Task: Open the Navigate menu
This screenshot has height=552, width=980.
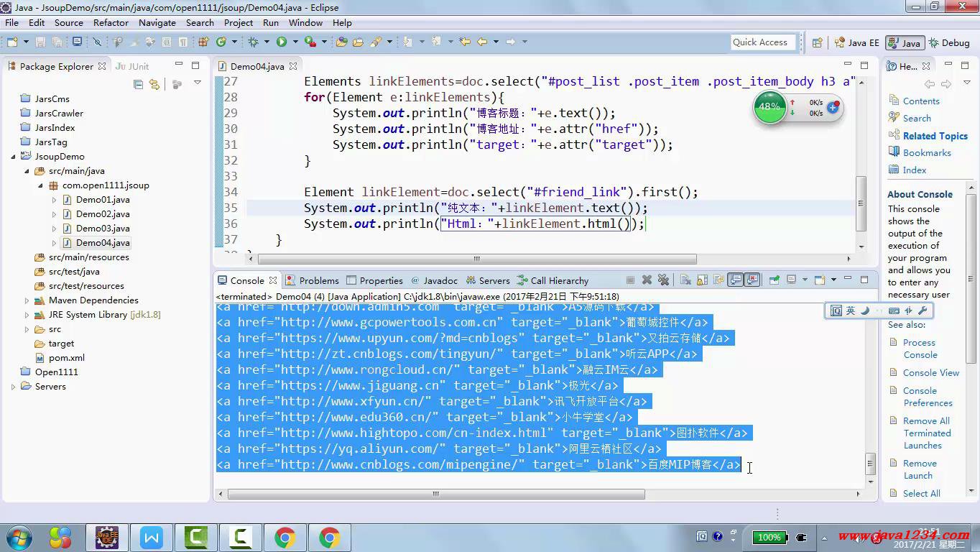Action: pyautogui.click(x=157, y=22)
